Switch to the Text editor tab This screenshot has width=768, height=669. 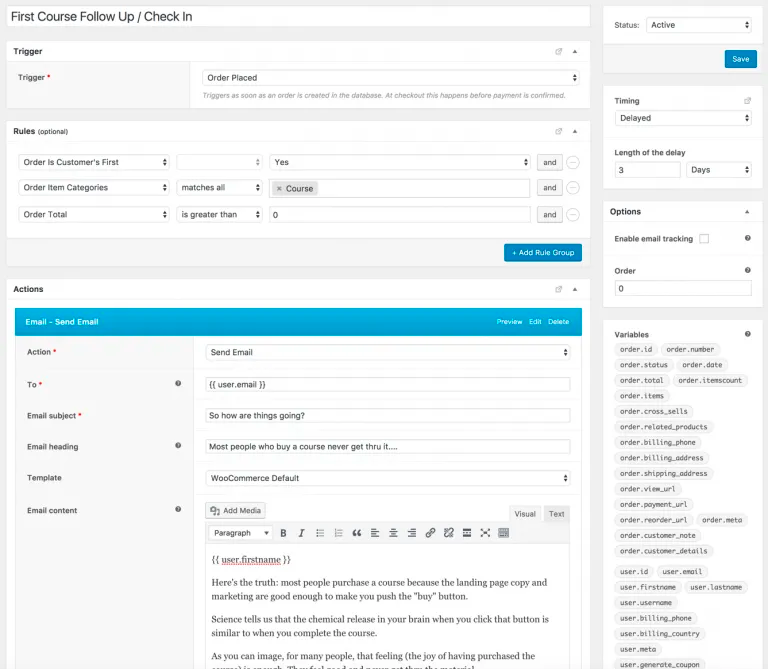[x=556, y=514]
